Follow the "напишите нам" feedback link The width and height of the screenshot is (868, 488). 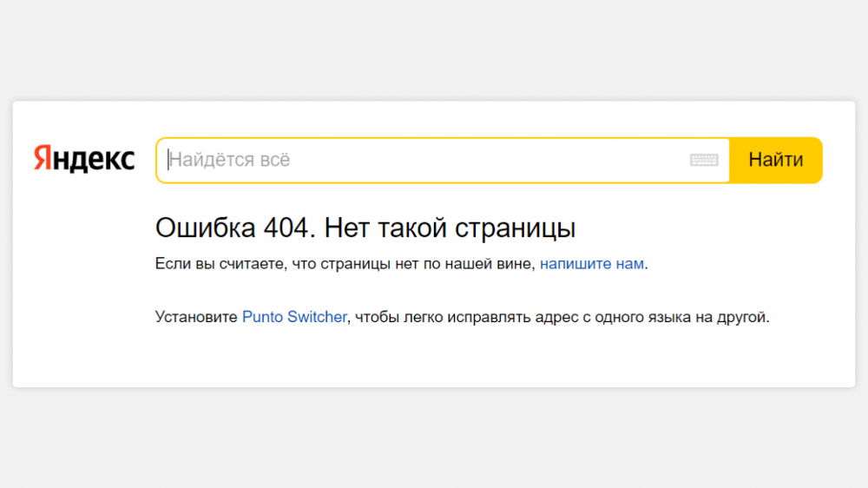coord(592,264)
